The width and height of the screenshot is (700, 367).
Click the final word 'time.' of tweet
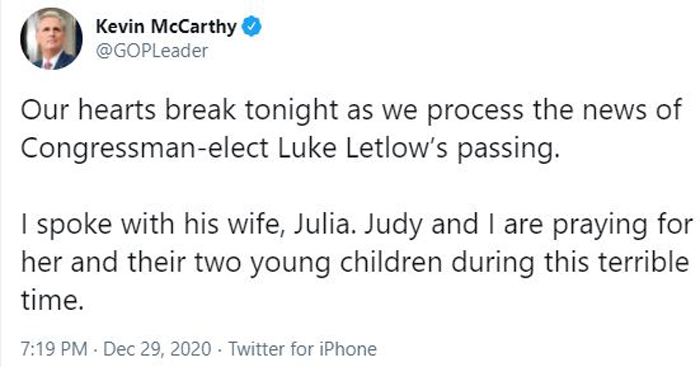point(52,300)
